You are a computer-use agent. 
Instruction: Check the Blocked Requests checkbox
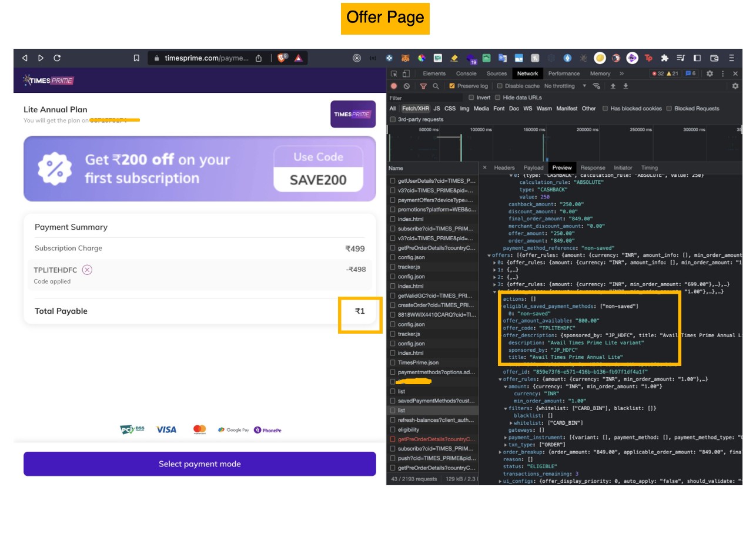[x=669, y=109]
